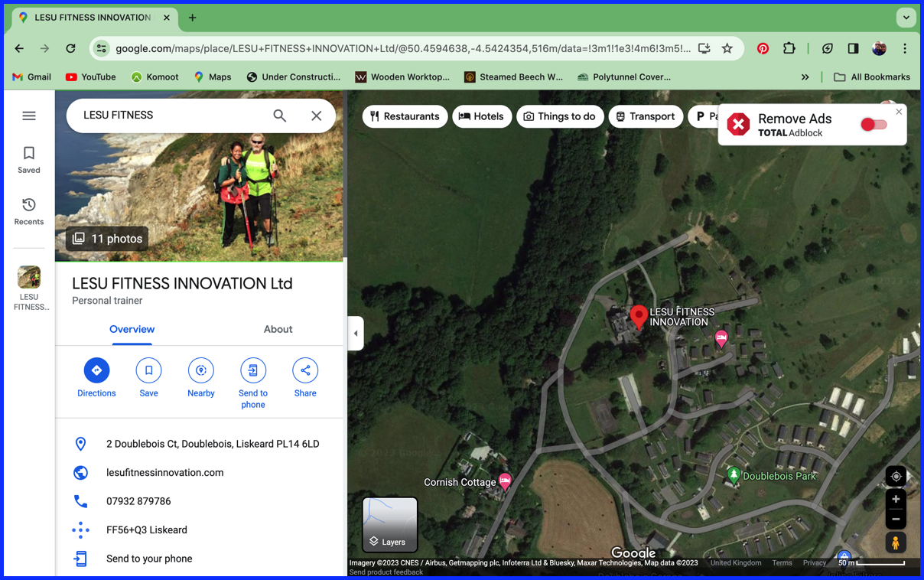Screen dimensions: 924x580
Task: Close the Total Adblock popup
Action: [x=899, y=112]
